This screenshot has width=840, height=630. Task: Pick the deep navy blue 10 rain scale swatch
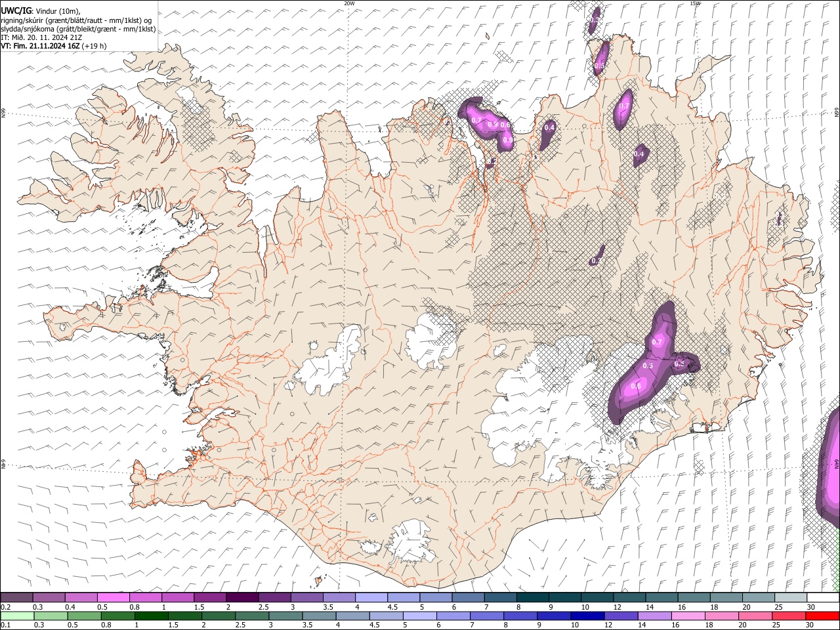(587, 616)
